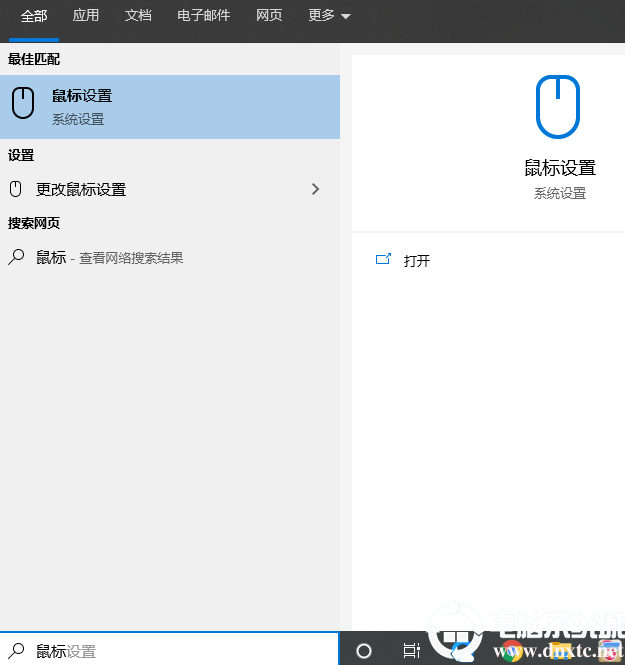Viewport: 625px width, 665px height.
Task: Select 更改鼠标设置 settings entry
Action: coord(170,190)
